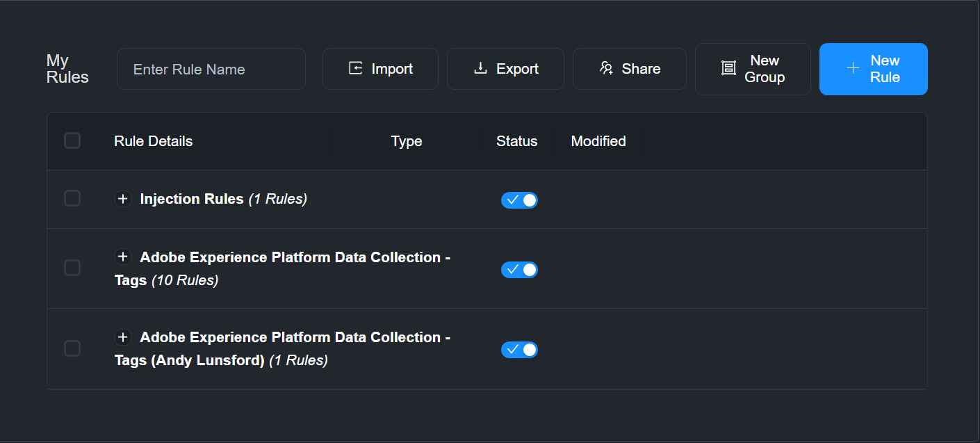Click the Rule Details column header
The width and height of the screenshot is (980, 443).
coord(154,141)
